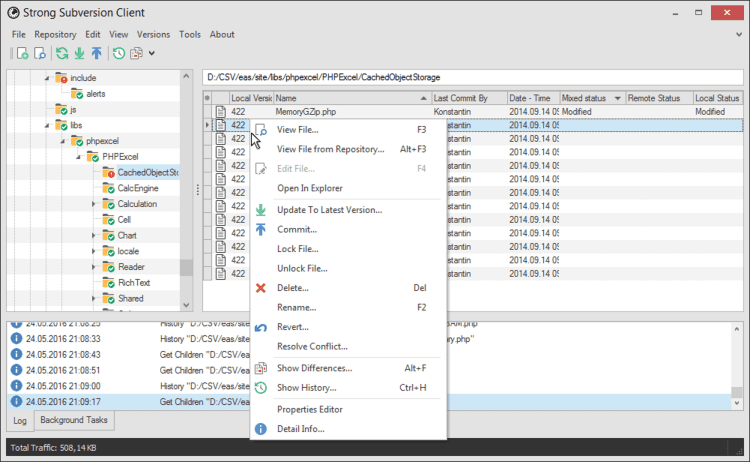Viewport: 750px width, 462px height.
Task: Click the green Update arrow in the toolbar
Action: click(x=79, y=53)
